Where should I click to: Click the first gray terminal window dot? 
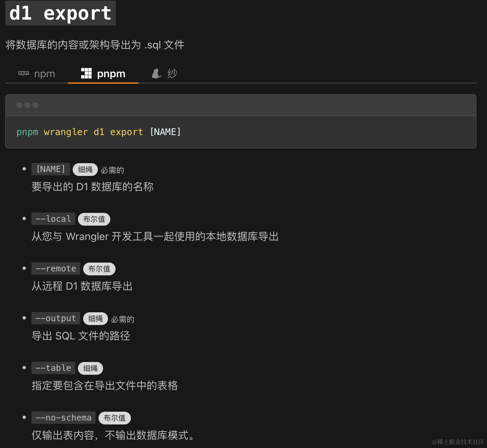(x=19, y=105)
